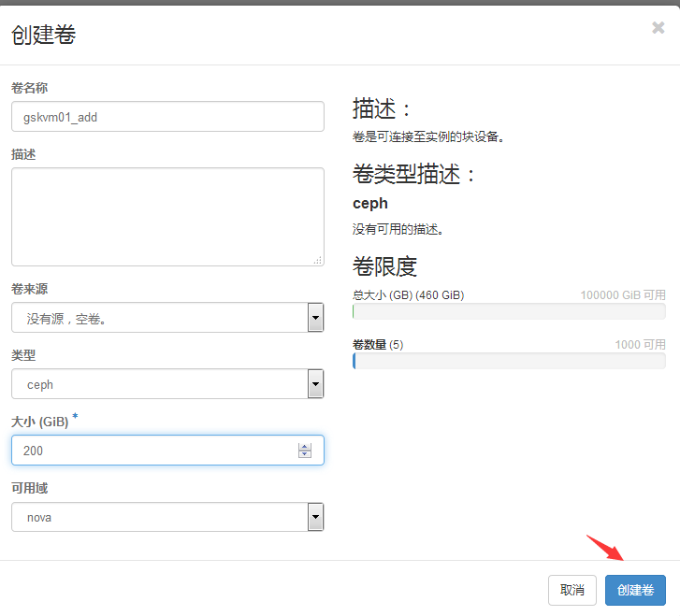Click the 卷数量 quota progress bar
680x616 pixels.
click(x=509, y=361)
